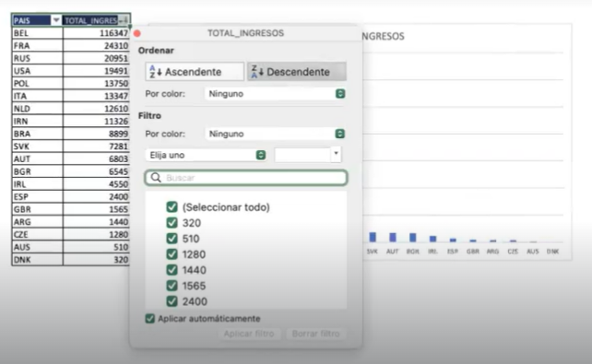Select the TOTAL_INGRESOS header cell

[96, 20]
